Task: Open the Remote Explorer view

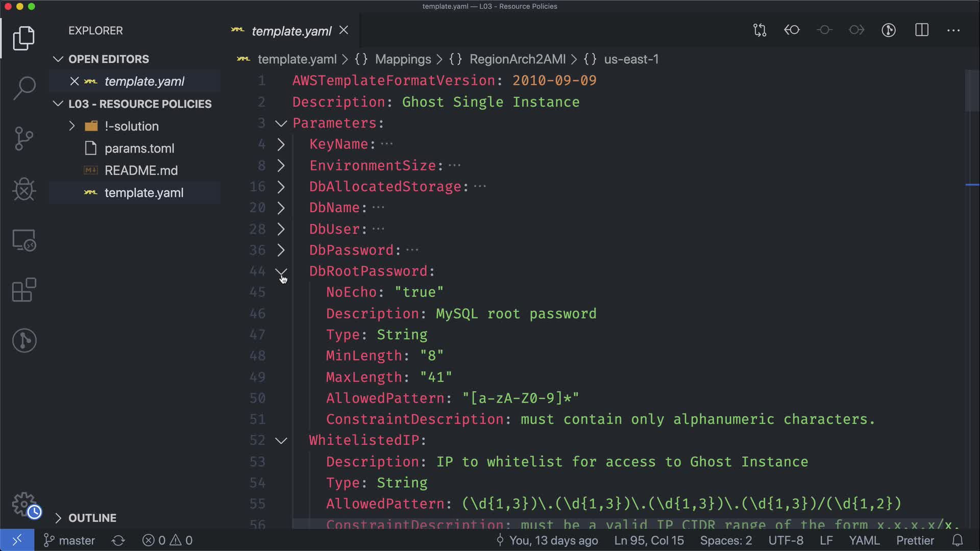Action: (24, 240)
